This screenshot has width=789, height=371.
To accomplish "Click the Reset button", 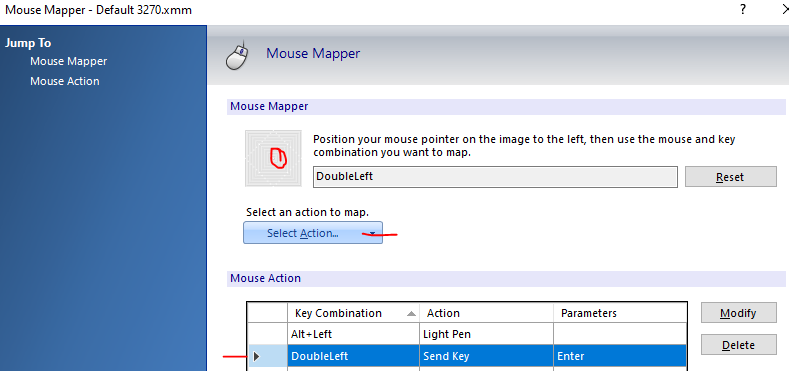I will click(731, 177).
